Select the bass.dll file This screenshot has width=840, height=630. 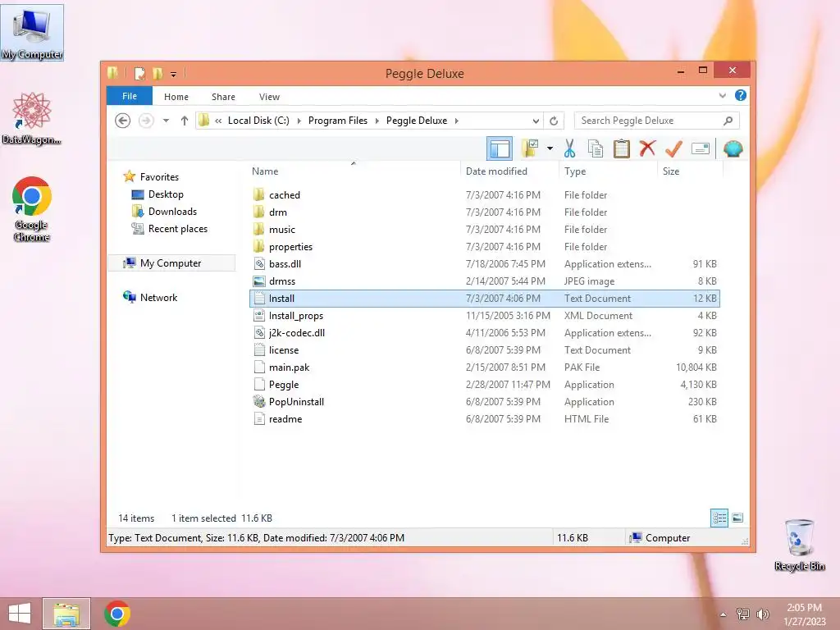click(x=484, y=263)
